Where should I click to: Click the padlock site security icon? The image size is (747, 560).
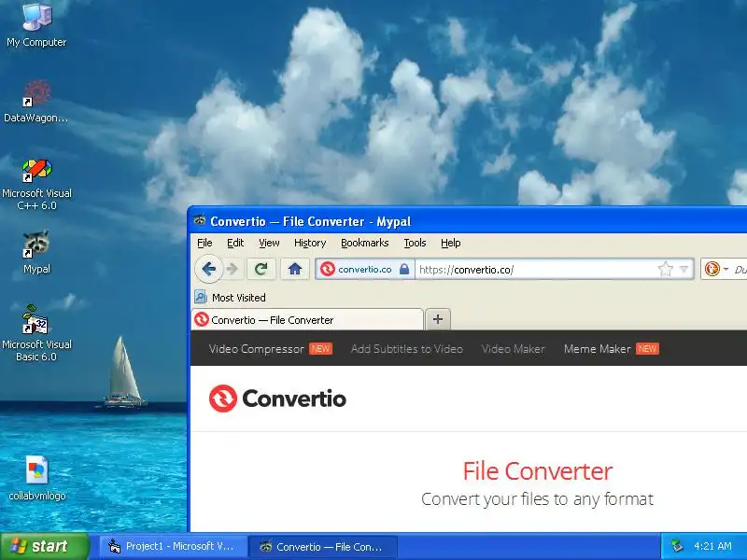pyautogui.click(x=404, y=269)
